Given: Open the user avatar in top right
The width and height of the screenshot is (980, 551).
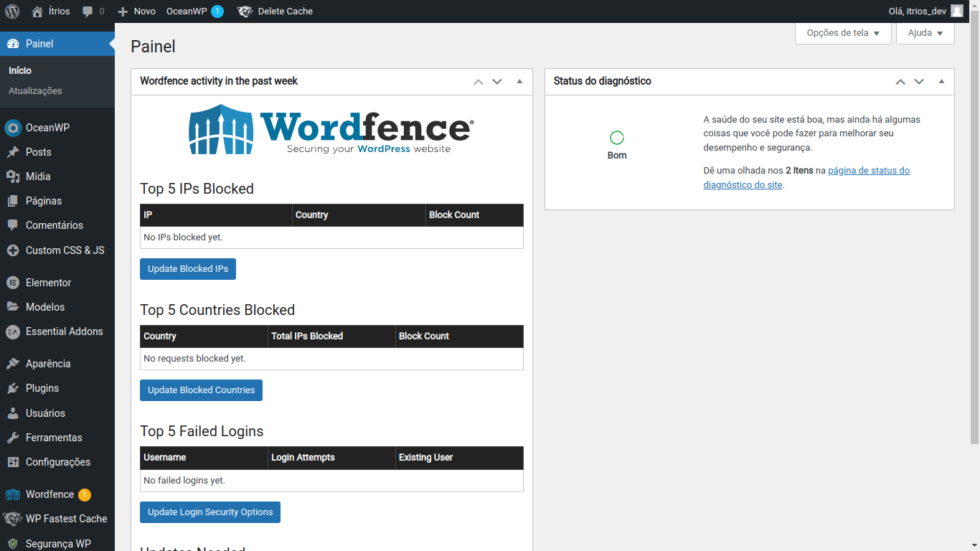Looking at the screenshot, I should tap(957, 11).
